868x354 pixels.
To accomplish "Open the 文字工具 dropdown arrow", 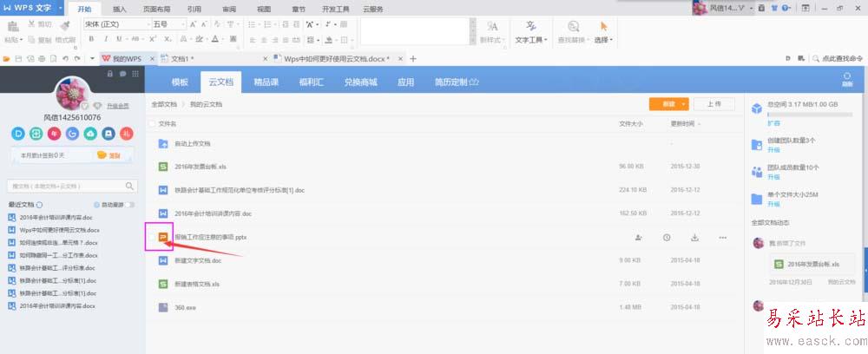I will tap(545, 40).
